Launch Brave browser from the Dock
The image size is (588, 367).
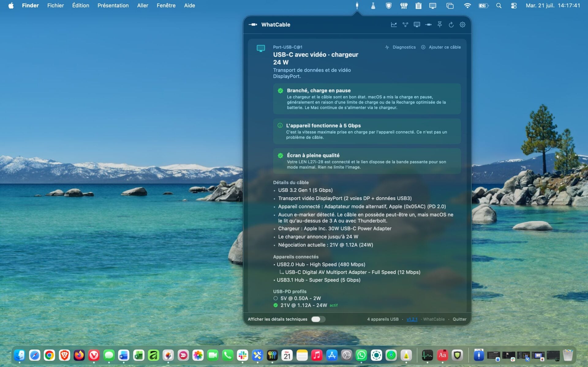click(x=64, y=355)
